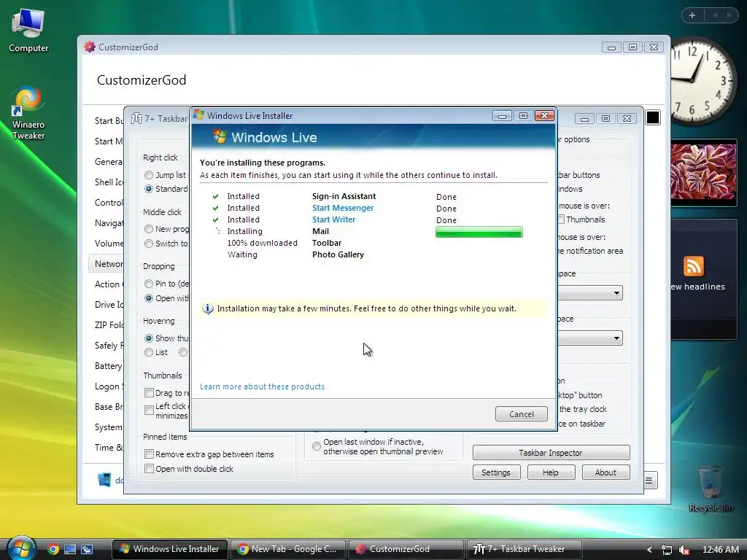Select the Show thu hovering radio button

[149, 338]
